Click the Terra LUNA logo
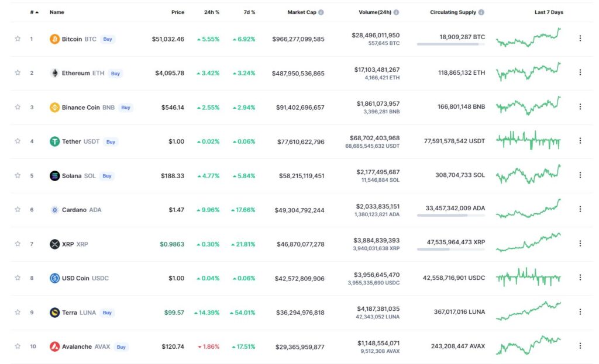This screenshot has width=599, height=364. pyautogui.click(x=54, y=313)
